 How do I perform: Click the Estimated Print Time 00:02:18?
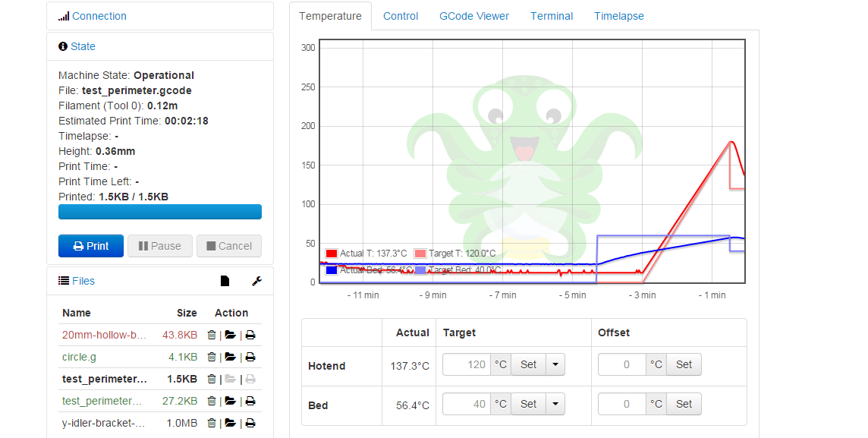pos(187,121)
